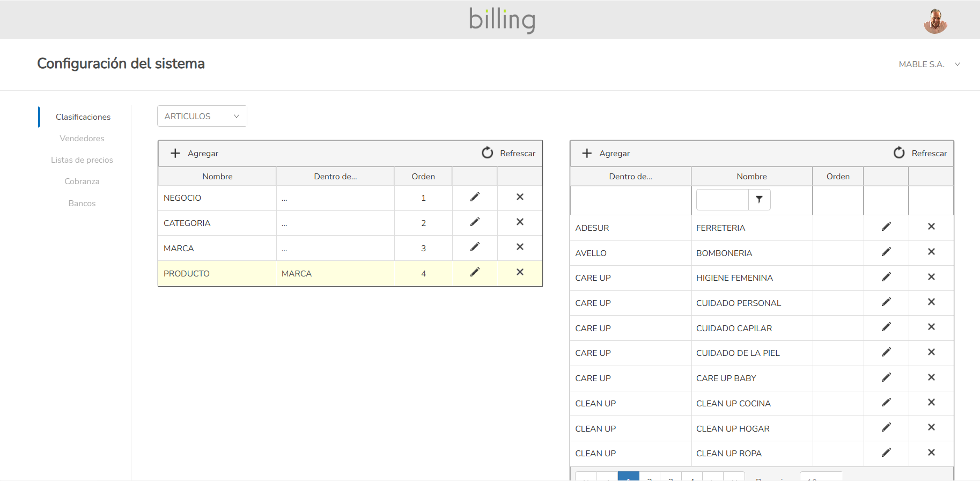Go to the Vendedores section
Image resolution: width=980 pixels, height=481 pixels.
(x=82, y=139)
